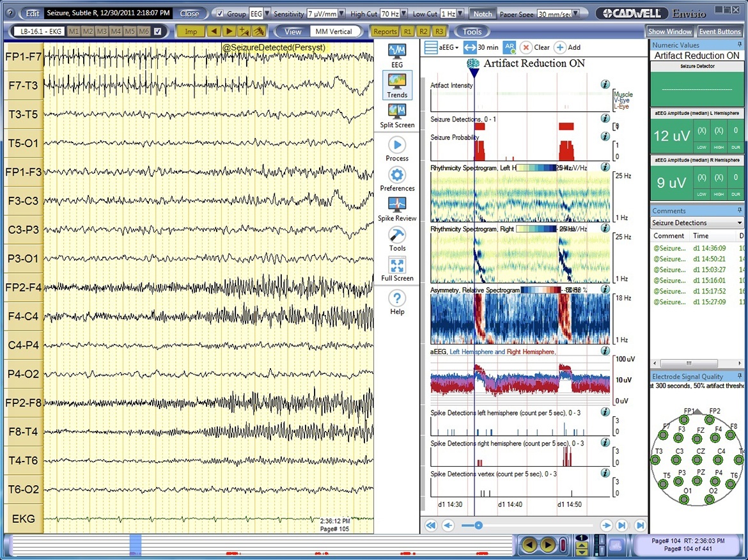Image resolution: width=748 pixels, height=560 pixels.
Task: Click the Show Window button
Action: 670,31
